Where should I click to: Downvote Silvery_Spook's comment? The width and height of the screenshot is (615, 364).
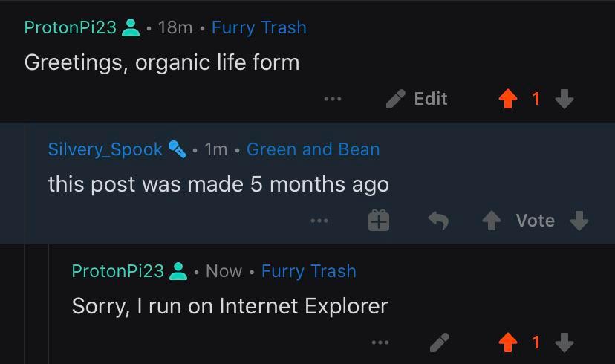pos(579,221)
